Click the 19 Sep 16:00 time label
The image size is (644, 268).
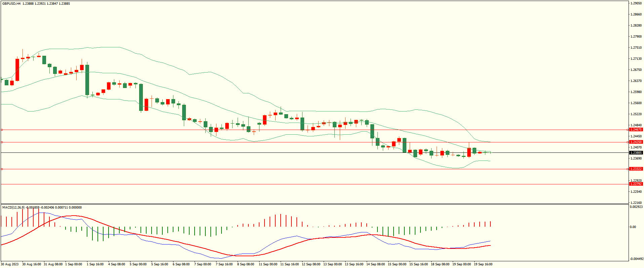point(483,264)
